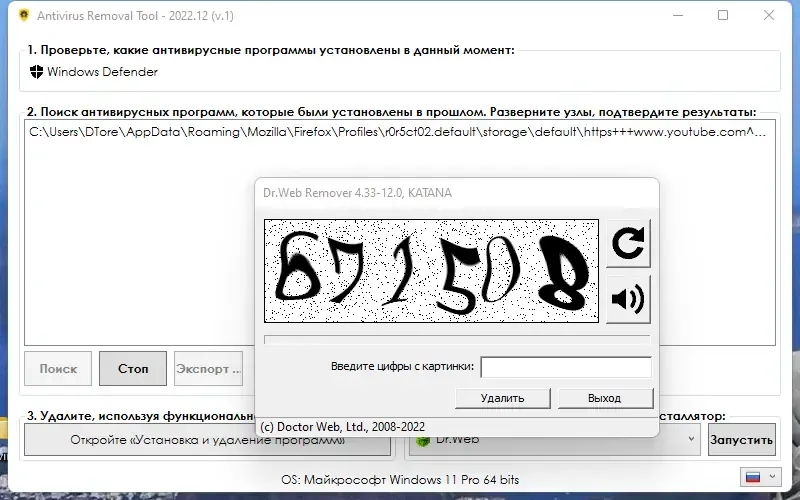Click the Russian flag language icon
Viewport: 800px width, 500px height.
[753, 478]
